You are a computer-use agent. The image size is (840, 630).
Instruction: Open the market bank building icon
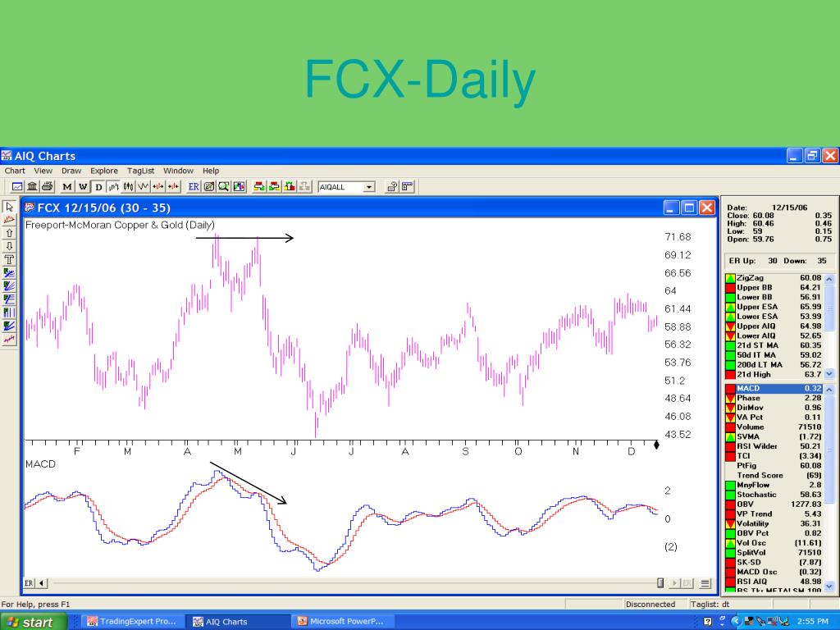[x=32, y=186]
